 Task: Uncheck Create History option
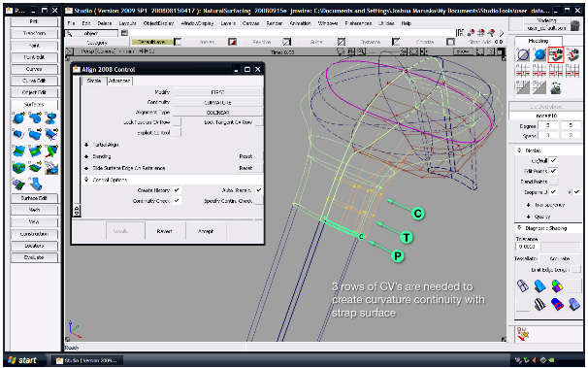(x=177, y=190)
